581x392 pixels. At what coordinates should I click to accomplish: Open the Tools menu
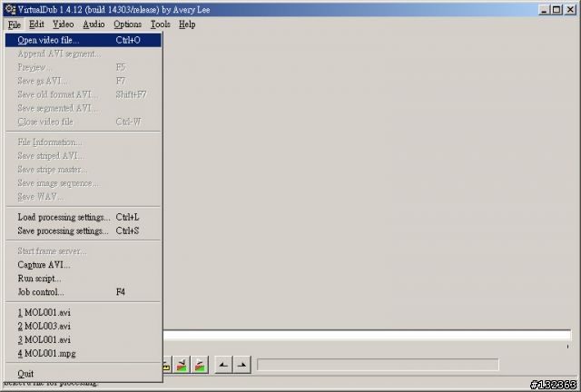pyautogui.click(x=160, y=24)
